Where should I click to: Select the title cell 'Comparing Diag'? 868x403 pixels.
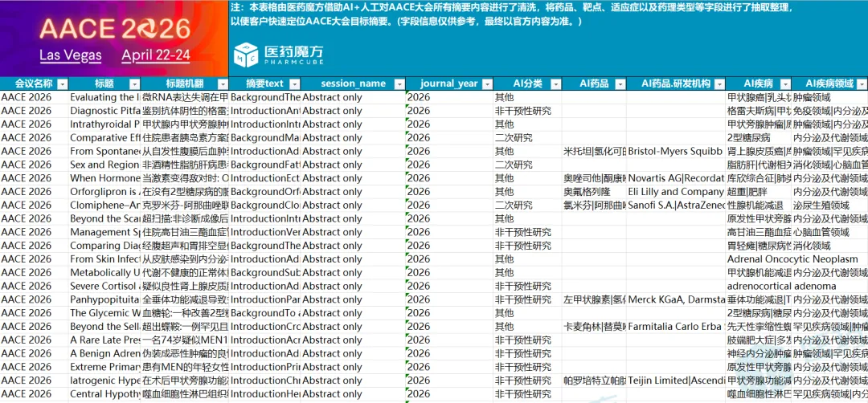105,246
